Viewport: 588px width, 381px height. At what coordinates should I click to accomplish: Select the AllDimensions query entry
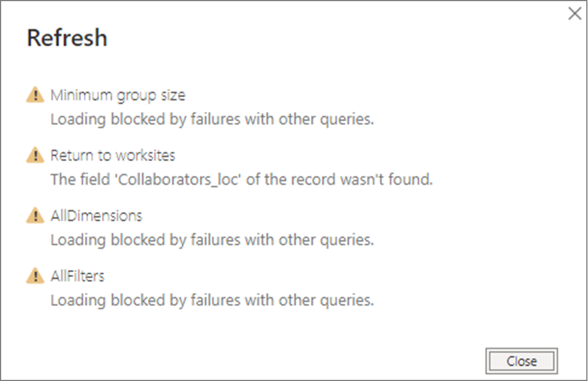tap(97, 216)
